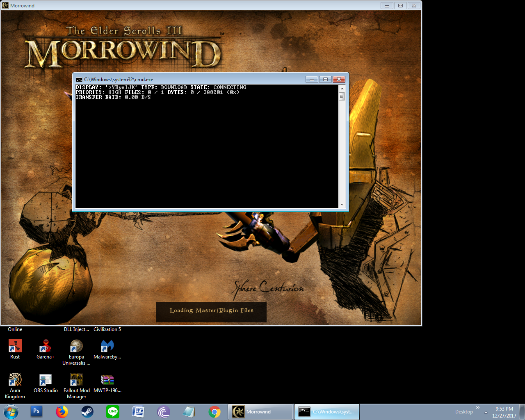Screen dimensions: 525x420
Task: Select the Europa Universalis desktop icon
Action: click(x=76, y=352)
